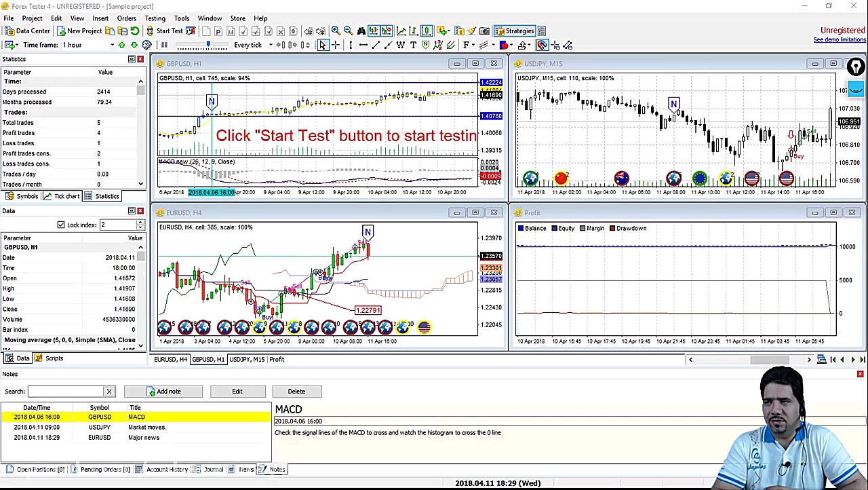The image size is (868, 490).
Task: Clear the notes search field
Action: pos(109,391)
